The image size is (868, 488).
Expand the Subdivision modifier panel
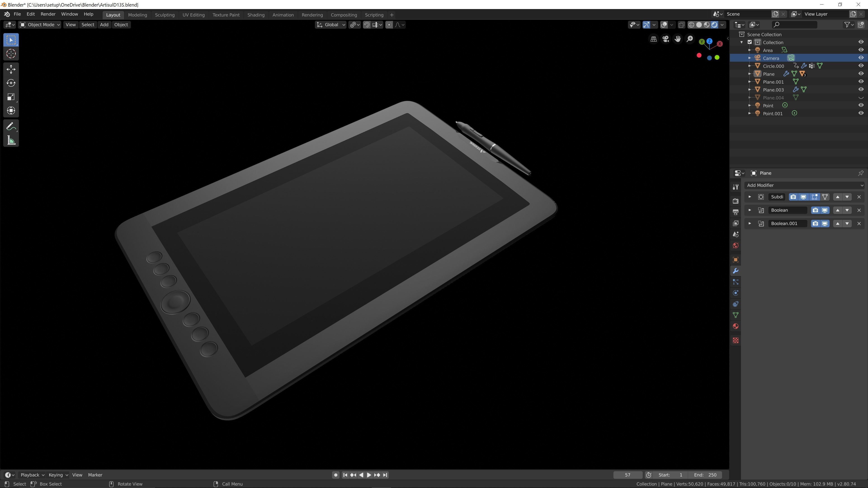[x=750, y=197]
